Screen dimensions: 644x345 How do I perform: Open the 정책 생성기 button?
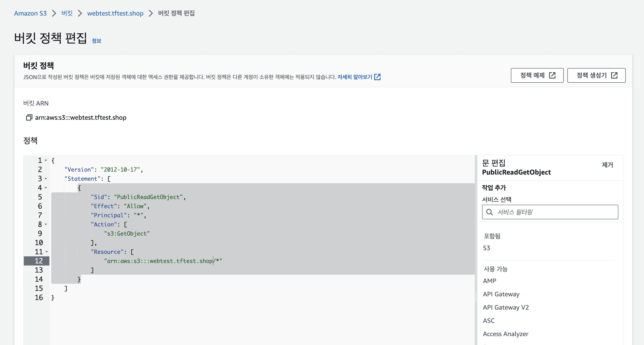596,75
